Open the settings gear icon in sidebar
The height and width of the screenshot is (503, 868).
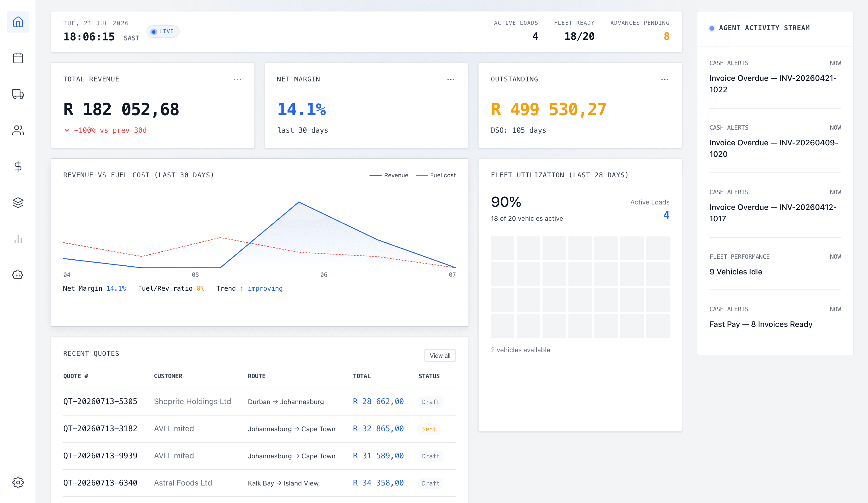[18, 482]
